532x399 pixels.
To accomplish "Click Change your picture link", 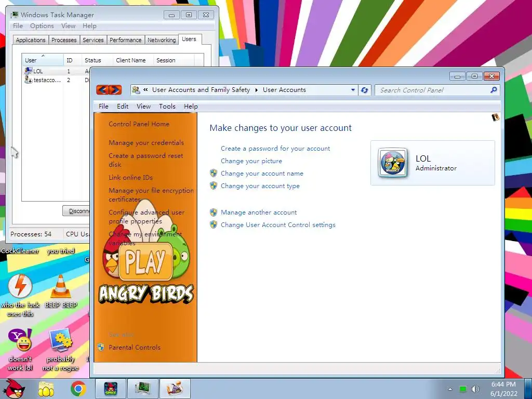I will (251, 161).
